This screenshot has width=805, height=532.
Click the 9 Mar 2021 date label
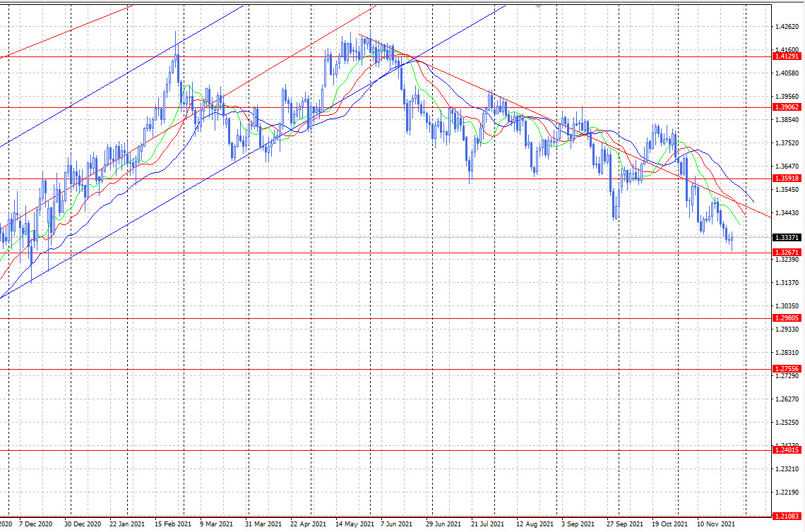pos(216,524)
